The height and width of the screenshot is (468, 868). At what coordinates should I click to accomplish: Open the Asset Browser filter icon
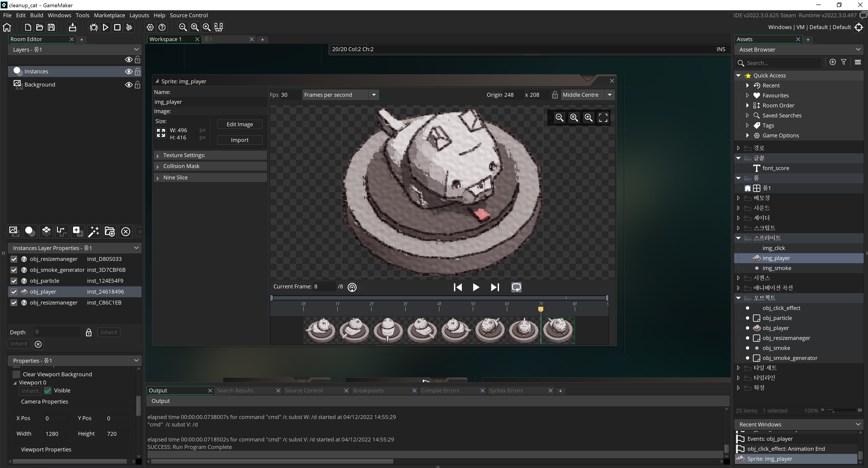pos(844,62)
